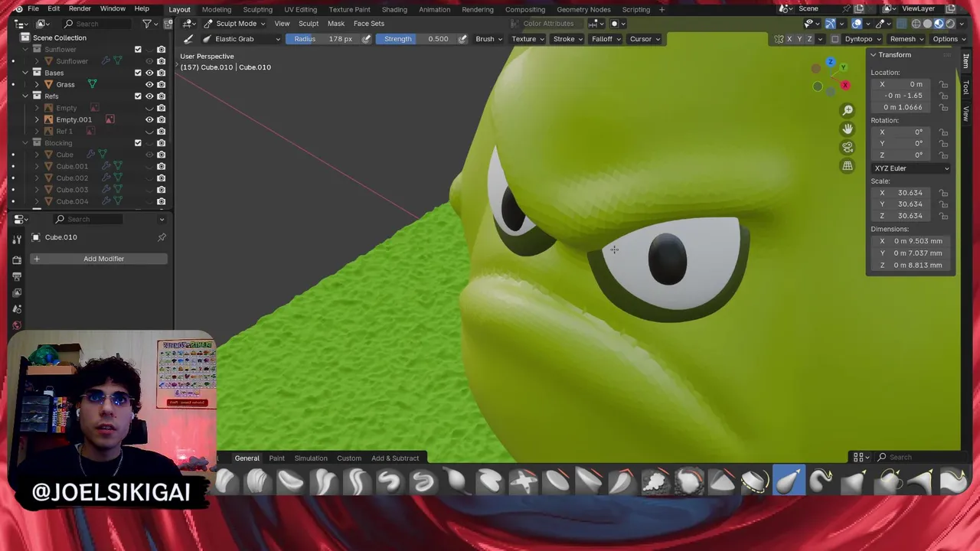Open the Sculpt Mode dropdown
980x551 pixels.
234,24
